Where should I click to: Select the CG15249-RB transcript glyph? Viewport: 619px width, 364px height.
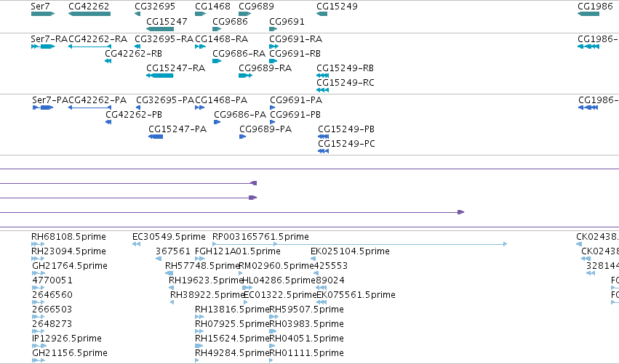322,76
